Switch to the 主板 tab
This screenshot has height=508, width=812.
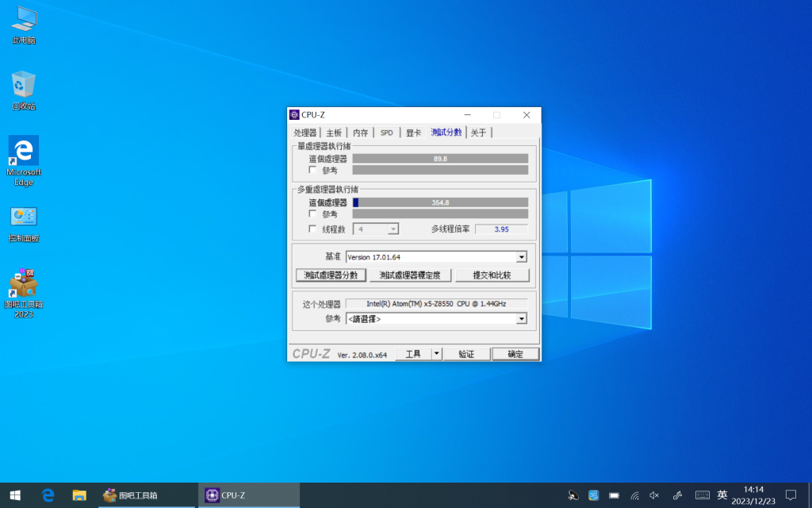click(334, 133)
